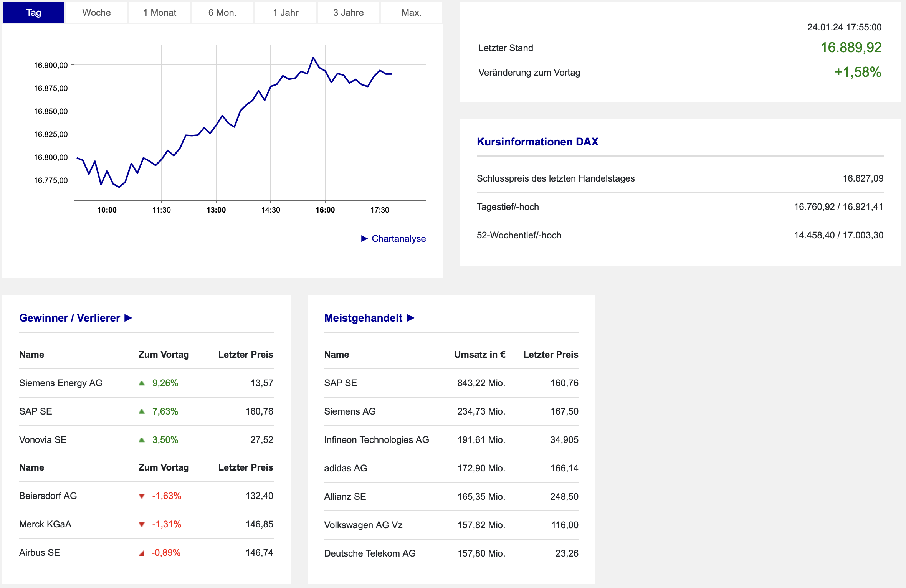Click red down arrow for Beiersdorf AG
This screenshot has width=906, height=588.
pos(142,496)
